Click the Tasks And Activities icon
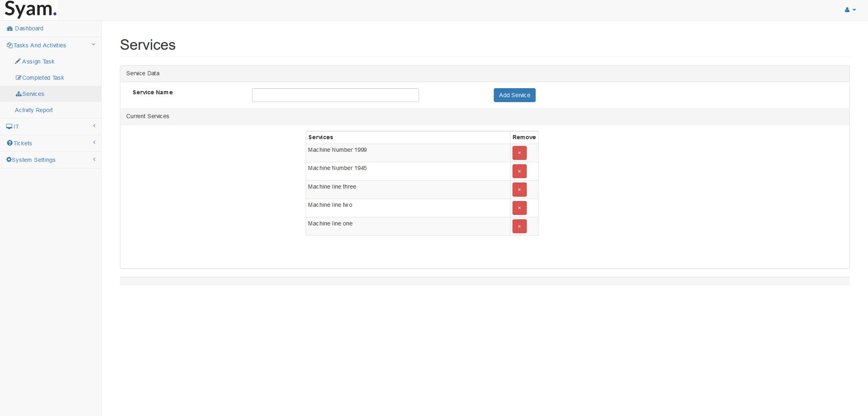This screenshot has width=868, height=416. (x=10, y=45)
